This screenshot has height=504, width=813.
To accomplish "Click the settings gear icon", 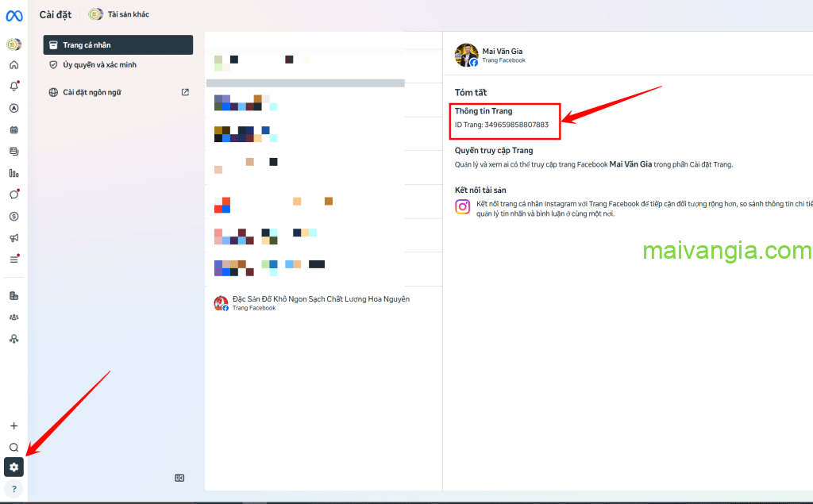I will coord(13,467).
